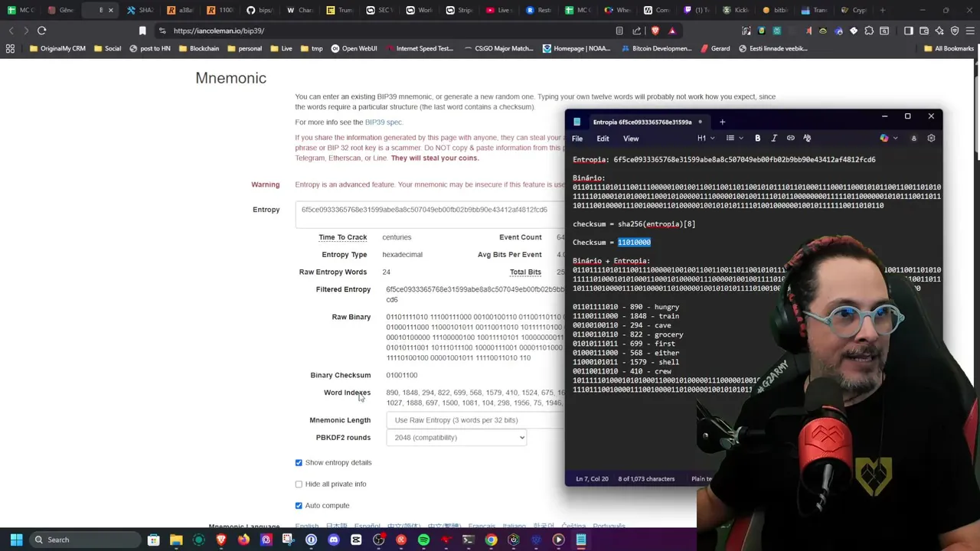
Task: Open browser extensions puzzle icon
Action: point(869,31)
